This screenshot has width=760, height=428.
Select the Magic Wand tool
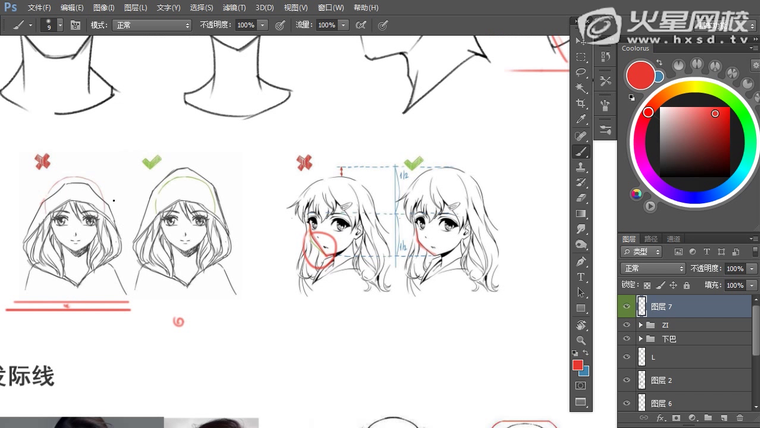coord(581,88)
